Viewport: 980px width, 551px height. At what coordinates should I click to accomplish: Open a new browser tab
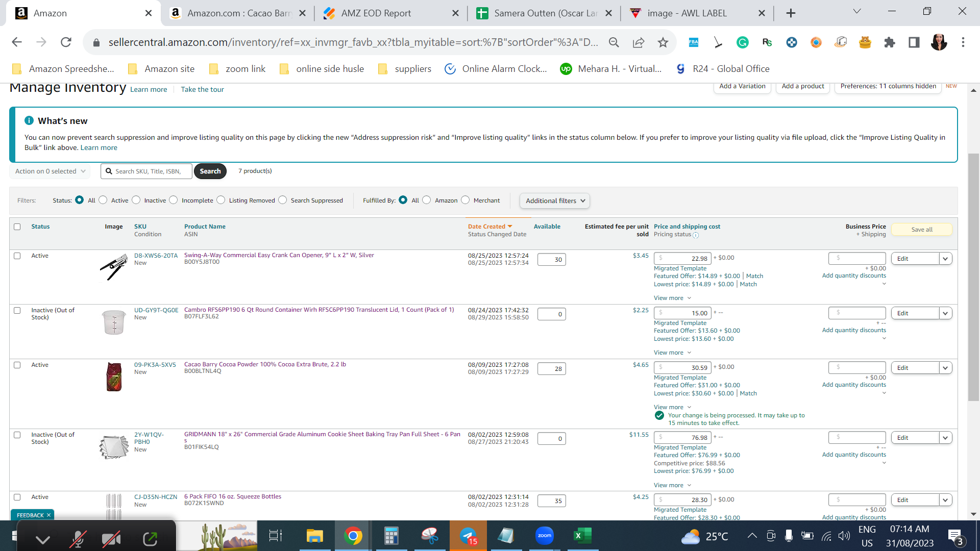tap(791, 13)
